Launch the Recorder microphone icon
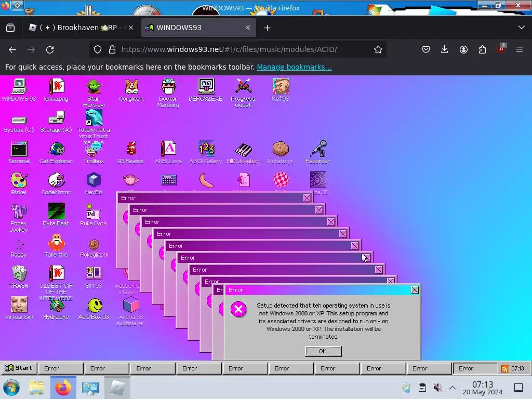Viewport: 532px width, 399px height. click(317, 153)
